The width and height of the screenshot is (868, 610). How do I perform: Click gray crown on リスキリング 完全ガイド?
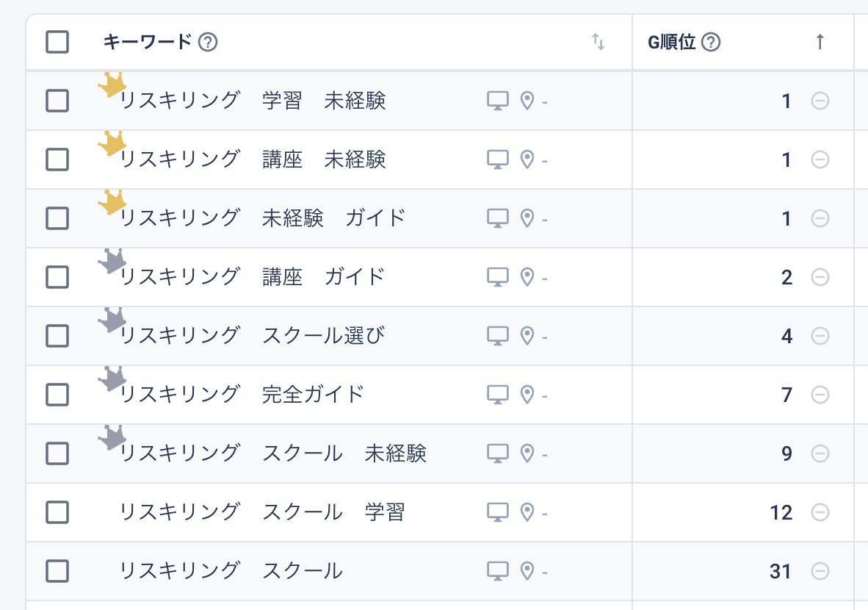(x=112, y=378)
